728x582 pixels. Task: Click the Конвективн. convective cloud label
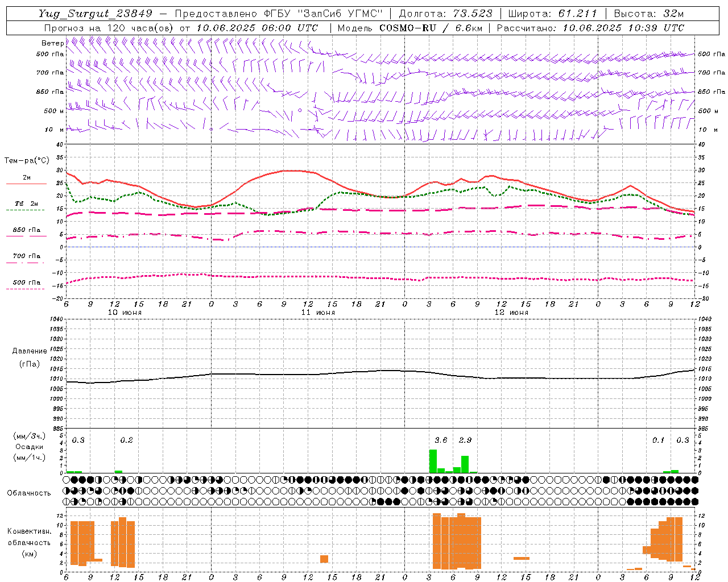point(30,531)
